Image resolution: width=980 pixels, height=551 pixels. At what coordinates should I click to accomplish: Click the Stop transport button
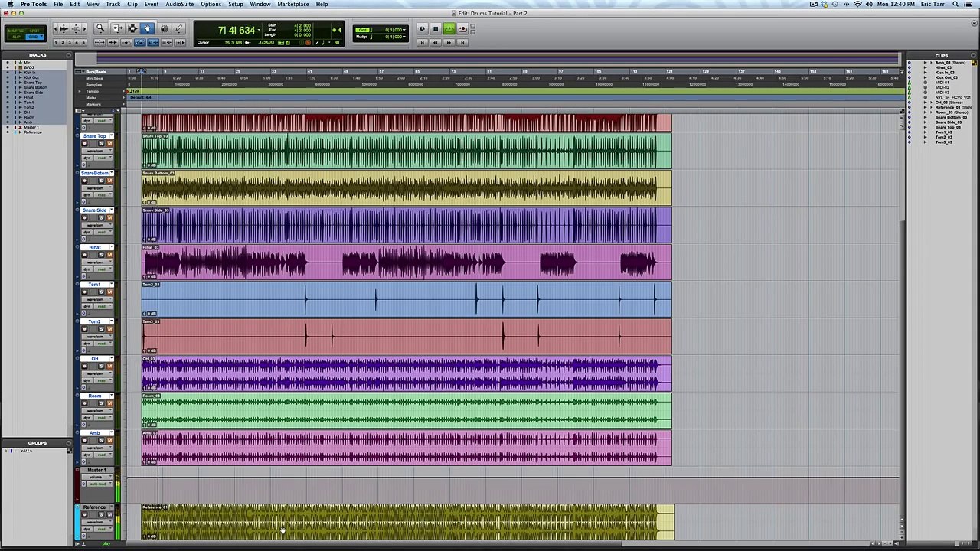[436, 28]
